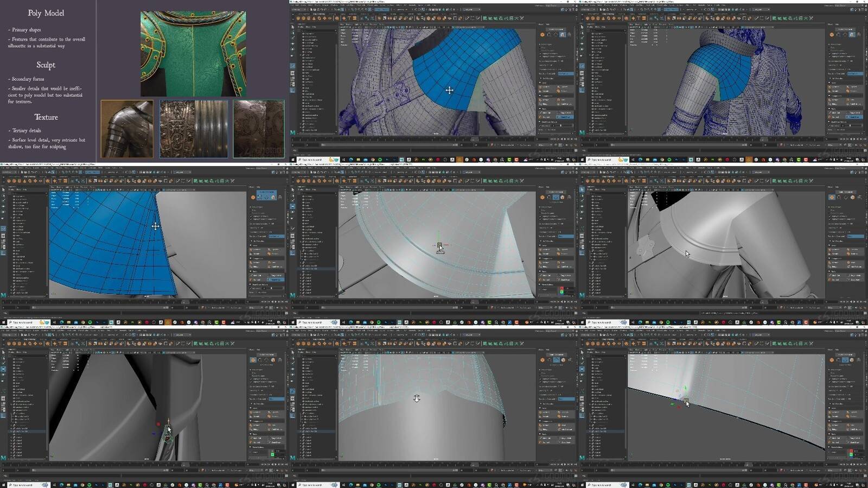The height and width of the screenshot is (488, 868).
Task: Open Edge browser from taskbar under belt-buckle wireframe frame
Action: 351,160
